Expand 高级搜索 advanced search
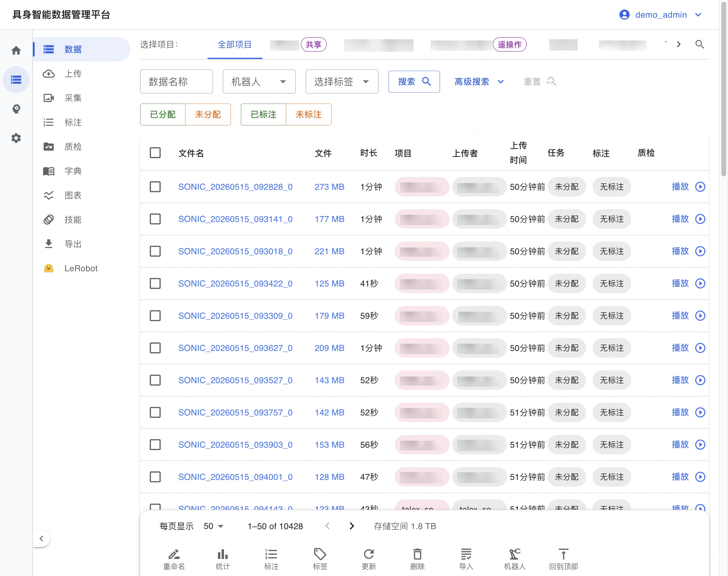This screenshot has width=728, height=576. tap(479, 82)
